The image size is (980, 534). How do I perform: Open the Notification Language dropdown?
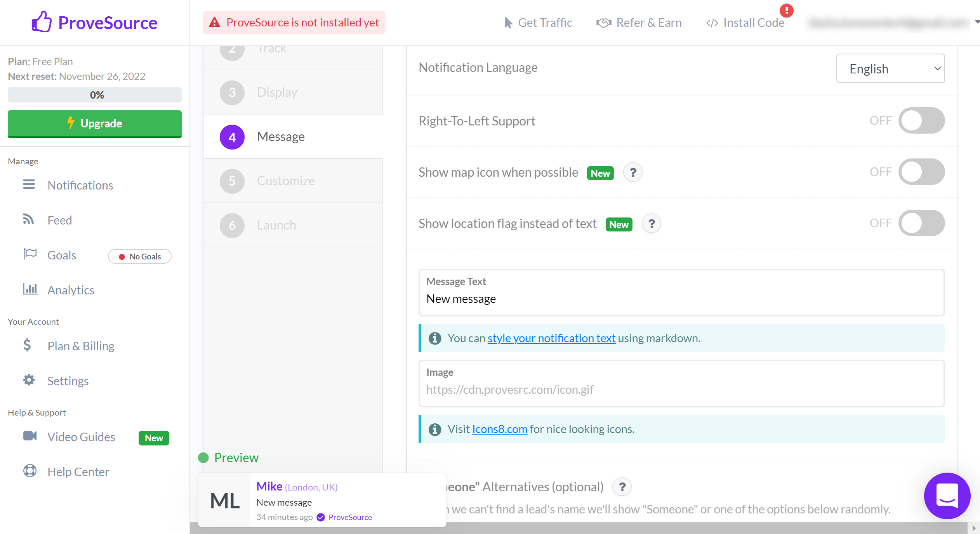pos(890,68)
